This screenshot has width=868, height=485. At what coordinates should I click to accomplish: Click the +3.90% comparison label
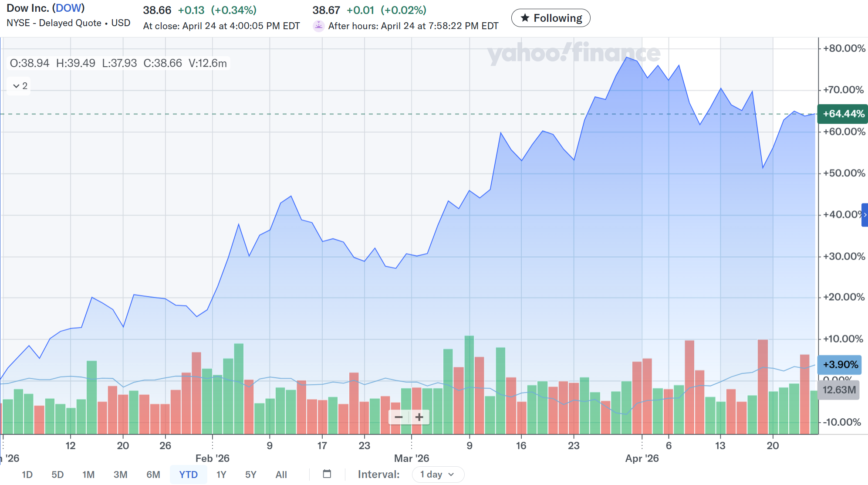coord(840,365)
